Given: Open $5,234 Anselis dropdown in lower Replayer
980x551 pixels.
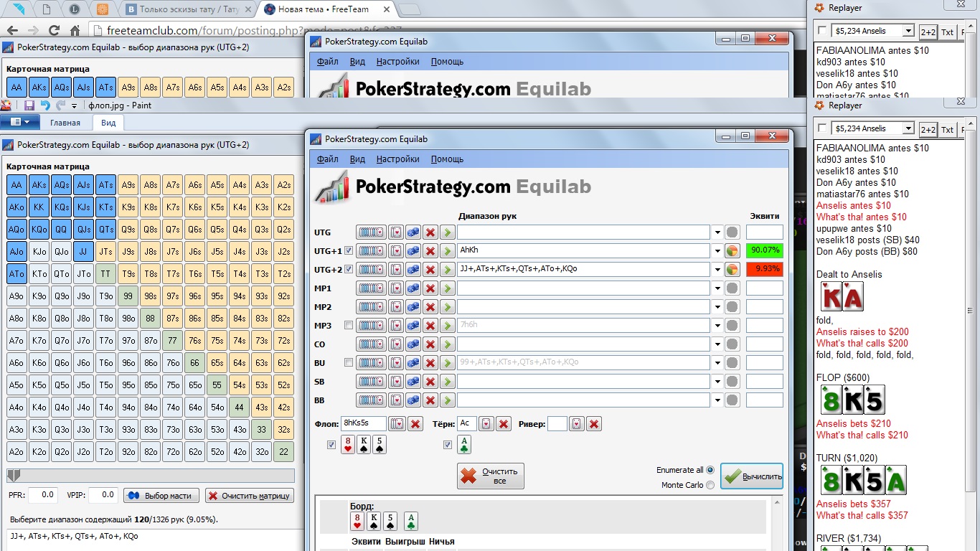Looking at the screenshot, I should tap(908, 129).
